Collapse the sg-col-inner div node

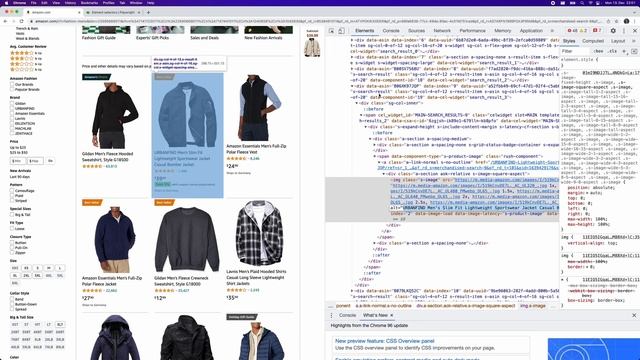coord(357,103)
